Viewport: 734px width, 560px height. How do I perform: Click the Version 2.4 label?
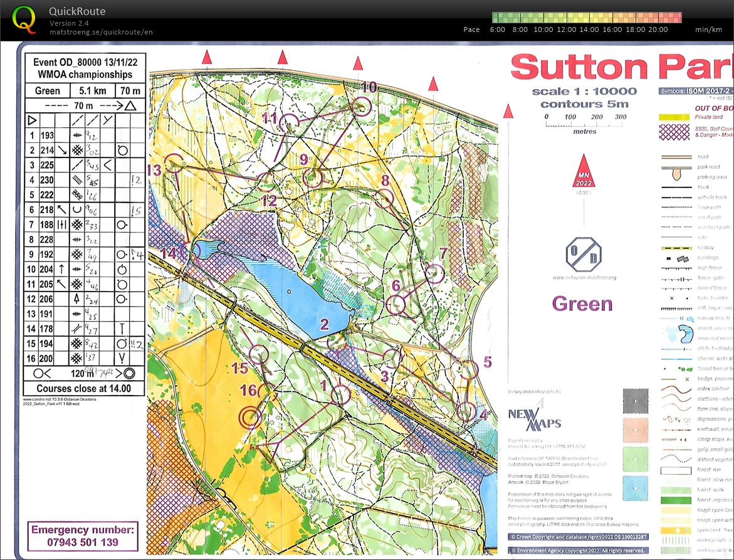coord(70,23)
